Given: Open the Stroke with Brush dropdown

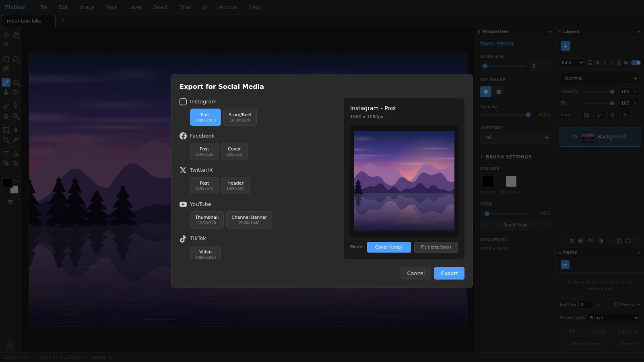Looking at the screenshot, I should click(x=613, y=318).
